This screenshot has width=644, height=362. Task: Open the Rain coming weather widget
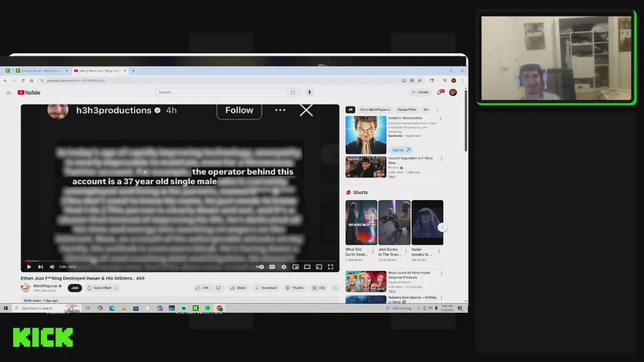[398, 308]
